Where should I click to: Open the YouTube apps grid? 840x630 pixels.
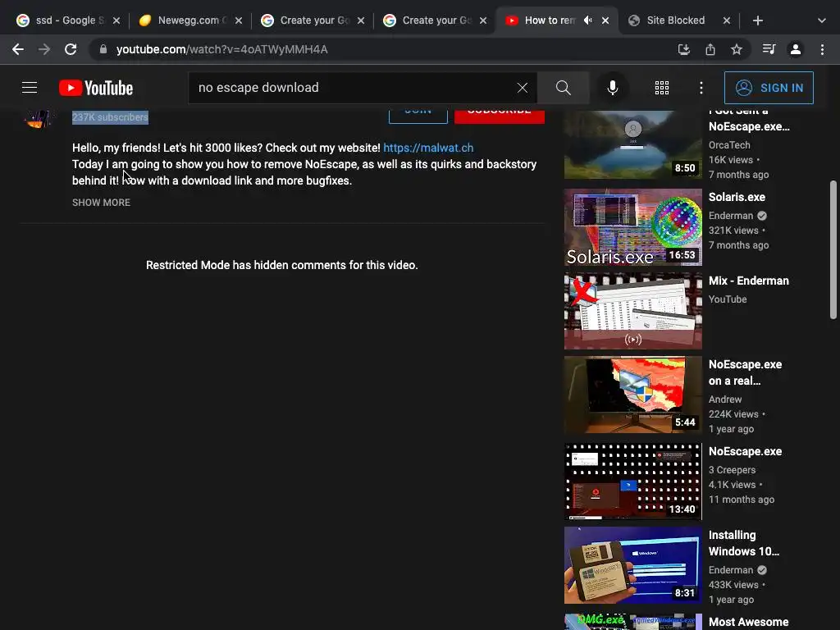[662, 87]
